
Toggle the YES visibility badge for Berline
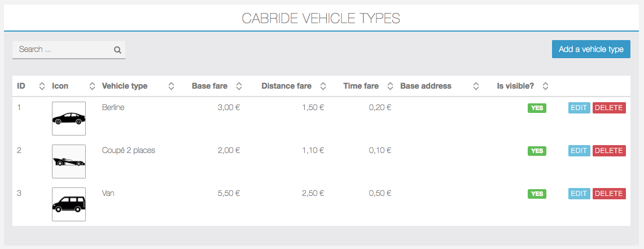click(537, 108)
